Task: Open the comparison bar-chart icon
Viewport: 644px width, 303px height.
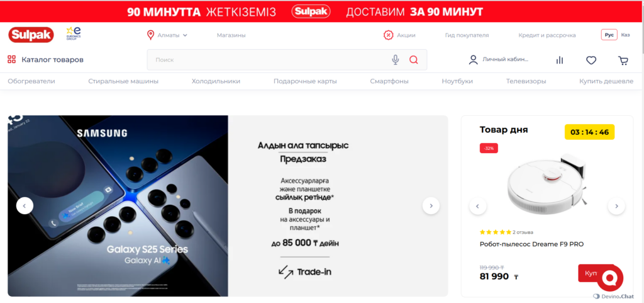Action: (559, 60)
